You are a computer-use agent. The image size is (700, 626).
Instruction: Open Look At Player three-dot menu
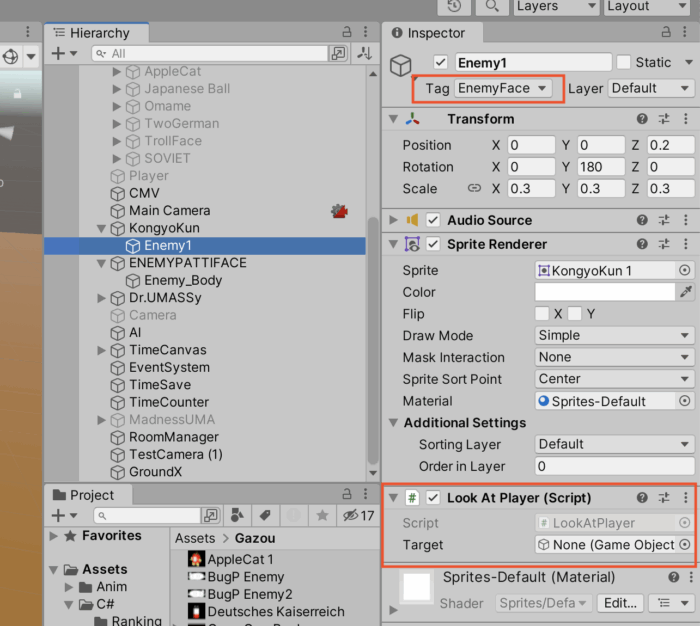(x=686, y=497)
